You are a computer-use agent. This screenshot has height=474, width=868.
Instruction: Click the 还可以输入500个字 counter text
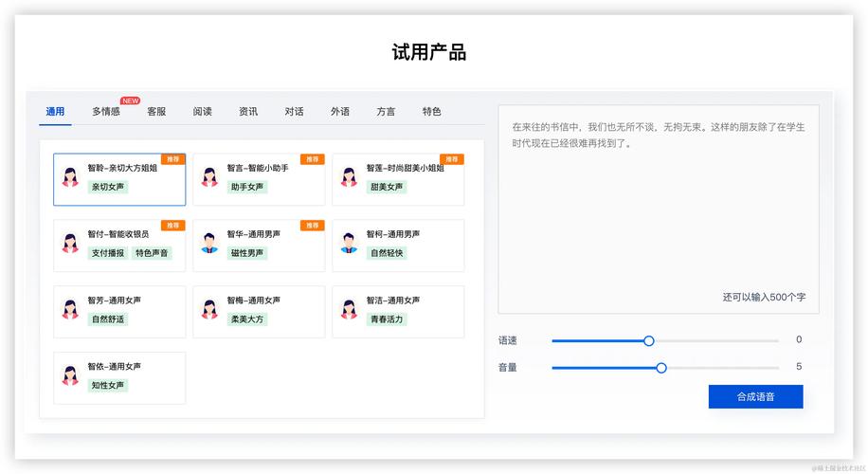[x=764, y=298]
